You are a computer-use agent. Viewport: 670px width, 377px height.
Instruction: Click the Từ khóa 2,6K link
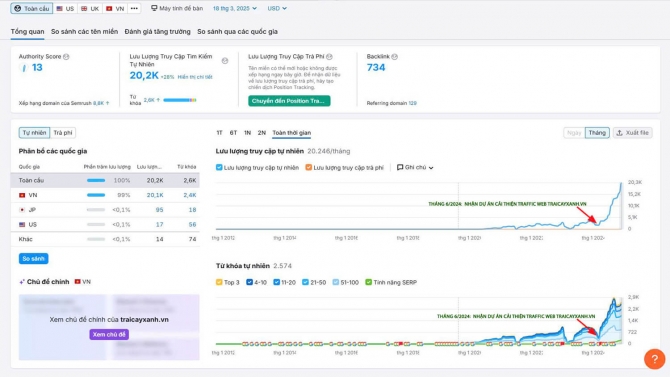[151, 100]
